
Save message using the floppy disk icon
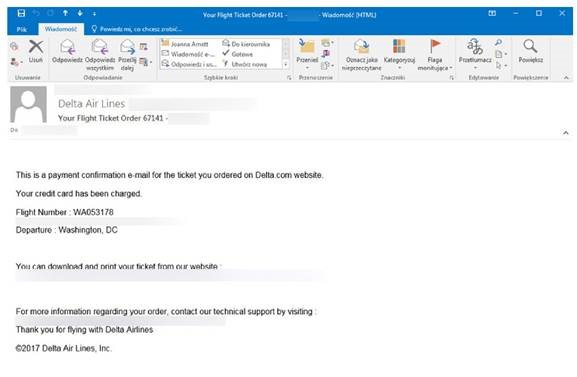click(21, 14)
